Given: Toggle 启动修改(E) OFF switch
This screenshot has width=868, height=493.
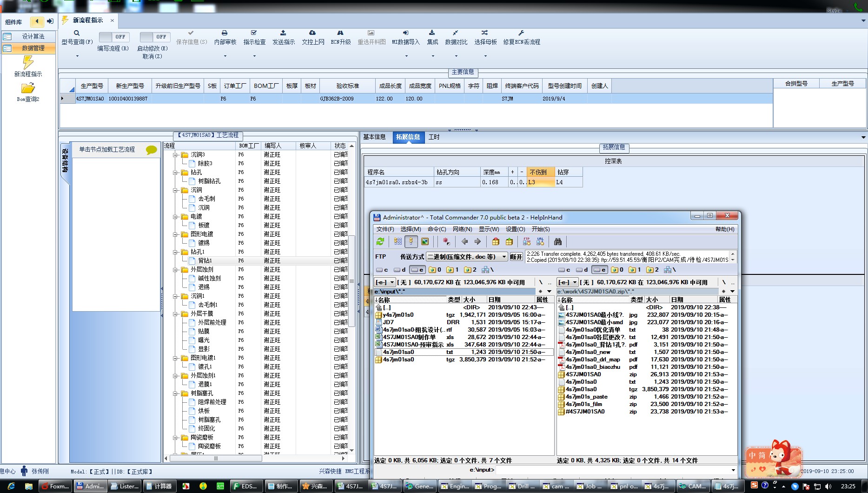Looking at the screenshot, I should tap(155, 37).
